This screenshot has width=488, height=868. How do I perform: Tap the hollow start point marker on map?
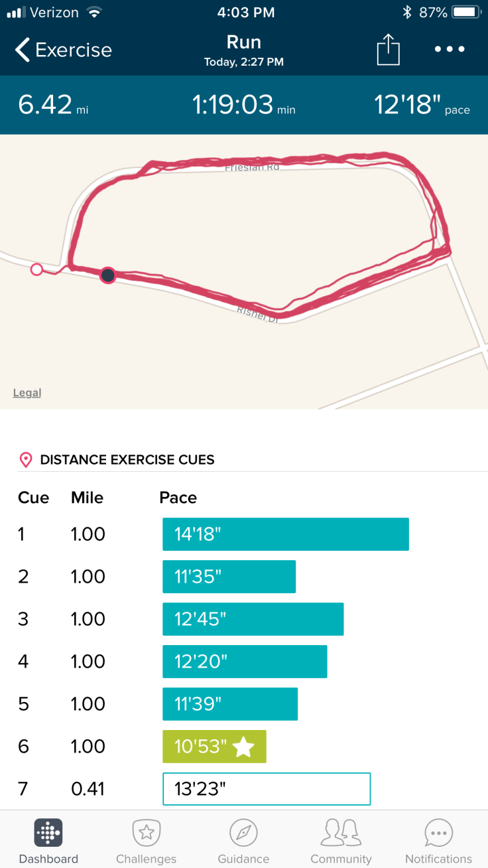(x=37, y=269)
